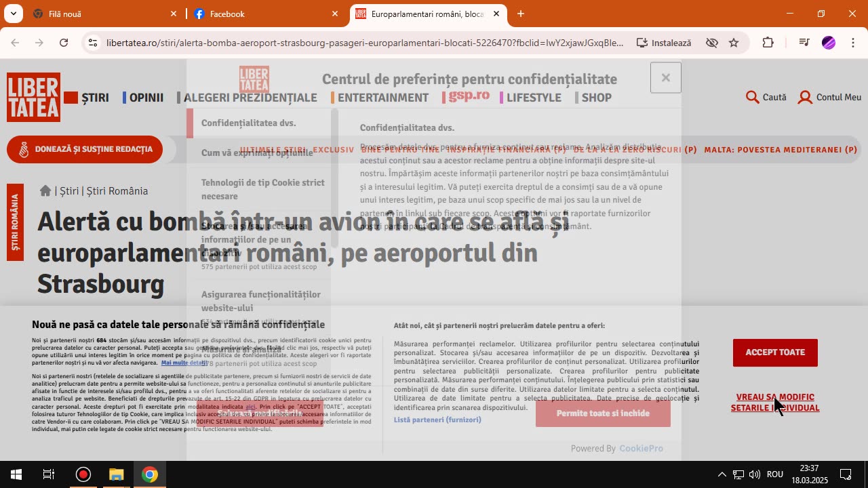This screenshot has width=868, height=488.
Task: Show hidden system tray icons
Action: (722, 474)
